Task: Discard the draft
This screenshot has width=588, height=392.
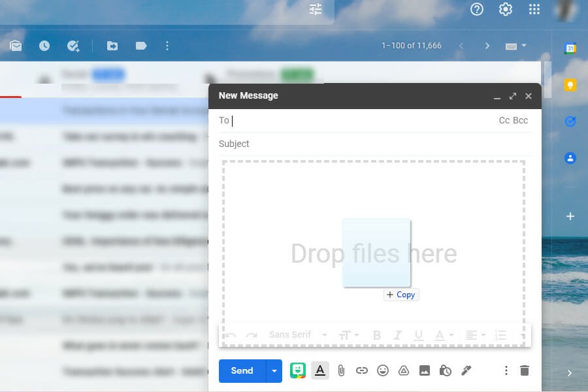Action: (x=525, y=370)
